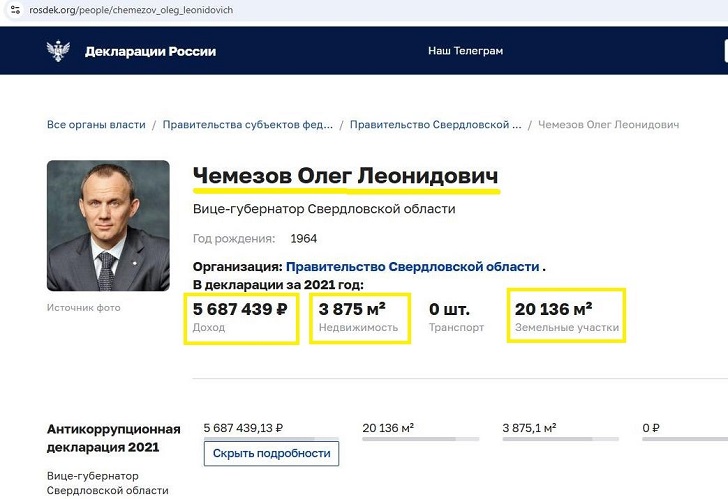
Task: Select the Земельные участки 20 136 м² stat
Action: tap(566, 317)
